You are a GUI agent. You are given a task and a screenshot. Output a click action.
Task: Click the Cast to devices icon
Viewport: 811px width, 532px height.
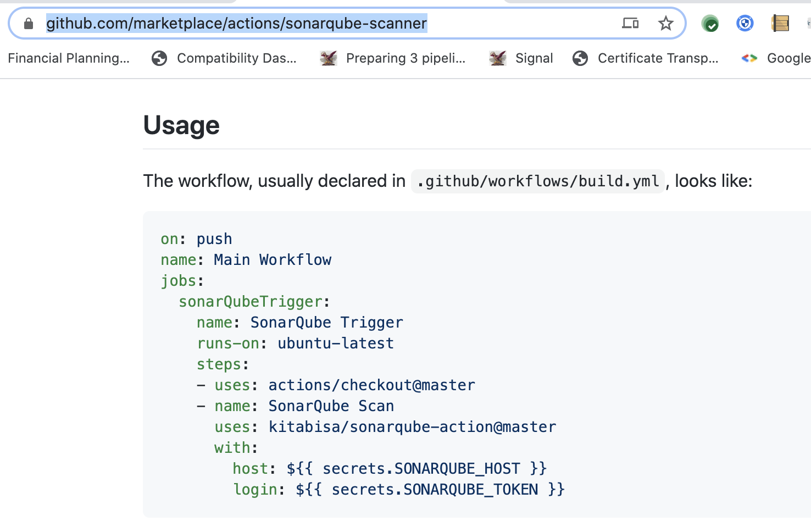point(630,23)
